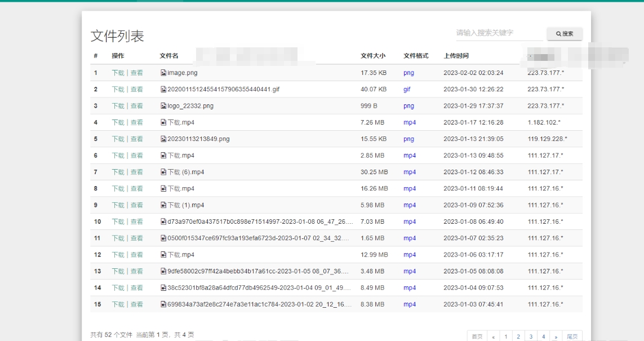Click the file icon beside 下载 (1).mp4
644x341 pixels.
click(163, 205)
